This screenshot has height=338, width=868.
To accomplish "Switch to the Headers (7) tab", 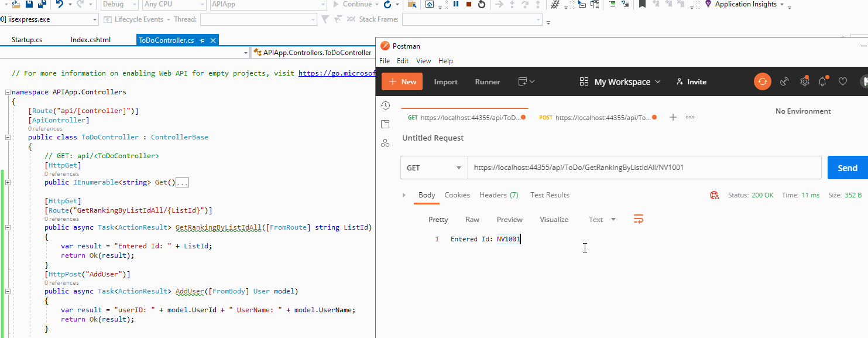I will point(498,195).
